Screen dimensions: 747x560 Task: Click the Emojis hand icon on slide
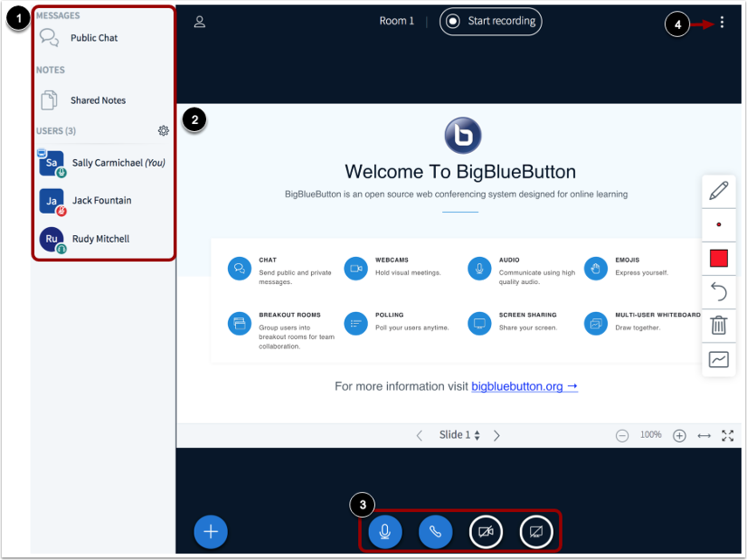(596, 268)
